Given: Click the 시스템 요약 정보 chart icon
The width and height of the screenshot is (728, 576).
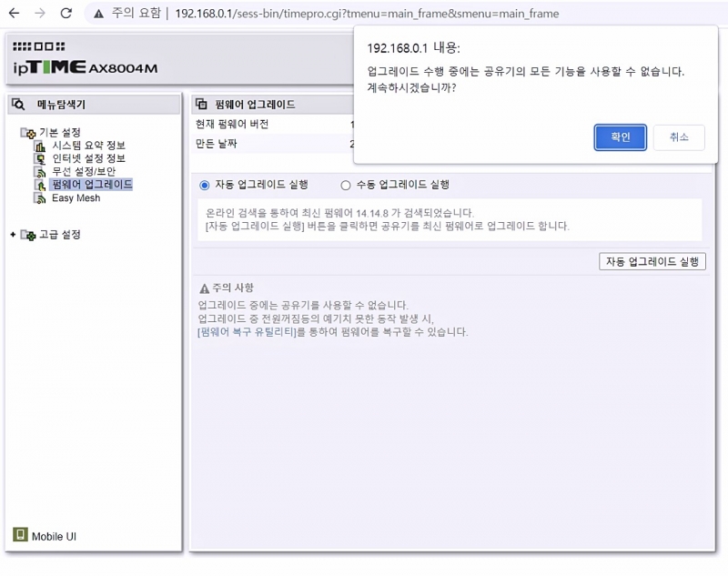Looking at the screenshot, I should (x=40, y=146).
